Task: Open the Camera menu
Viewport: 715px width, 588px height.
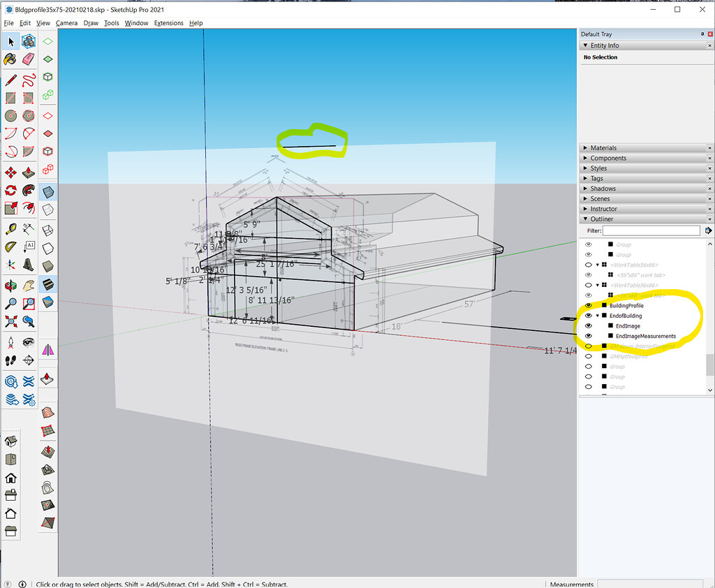Action: tap(66, 22)
